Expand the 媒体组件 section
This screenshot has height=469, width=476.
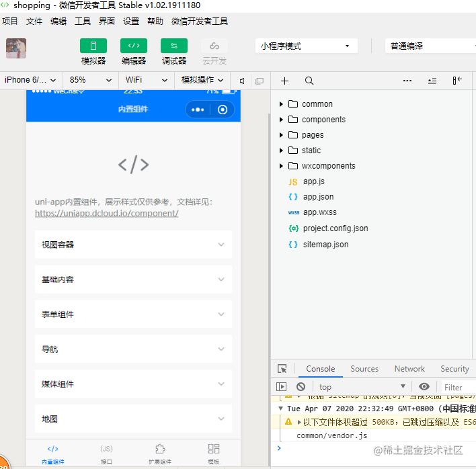(133, 384)
